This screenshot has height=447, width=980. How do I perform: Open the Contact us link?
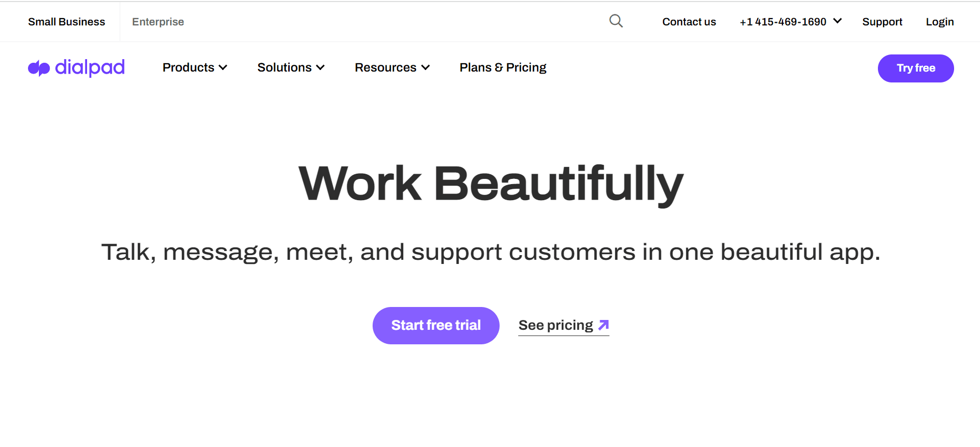coord(689,22)
